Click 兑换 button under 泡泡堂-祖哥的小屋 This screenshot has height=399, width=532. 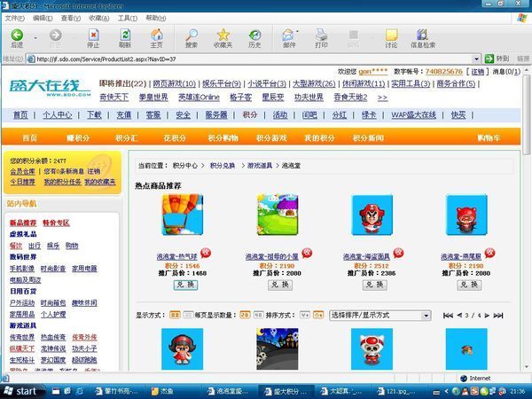[x=280, y=285]
